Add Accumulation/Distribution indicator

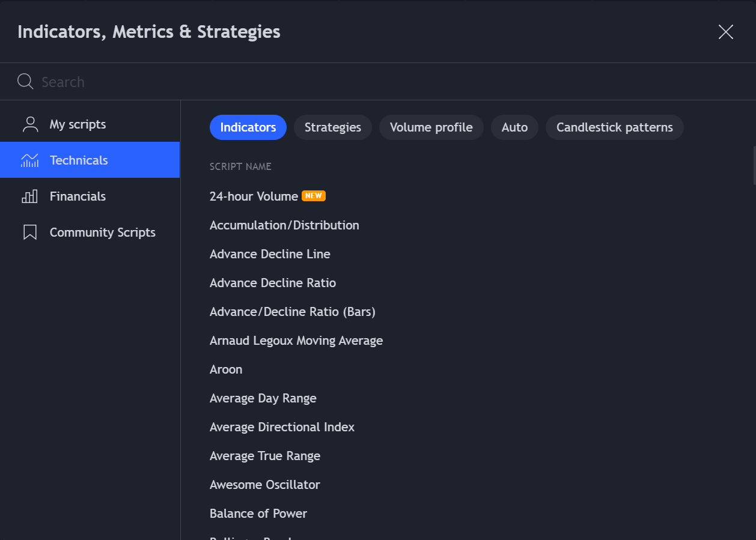tap(284, 225)
